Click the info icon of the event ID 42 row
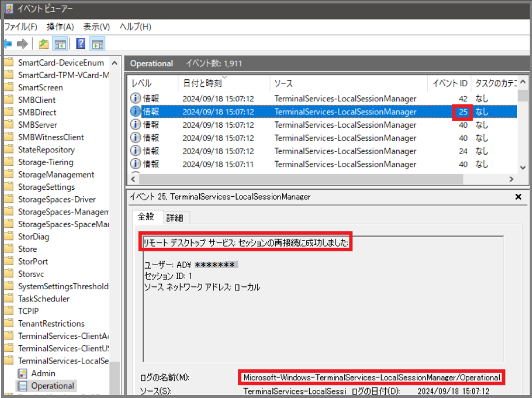 (135, 99)
